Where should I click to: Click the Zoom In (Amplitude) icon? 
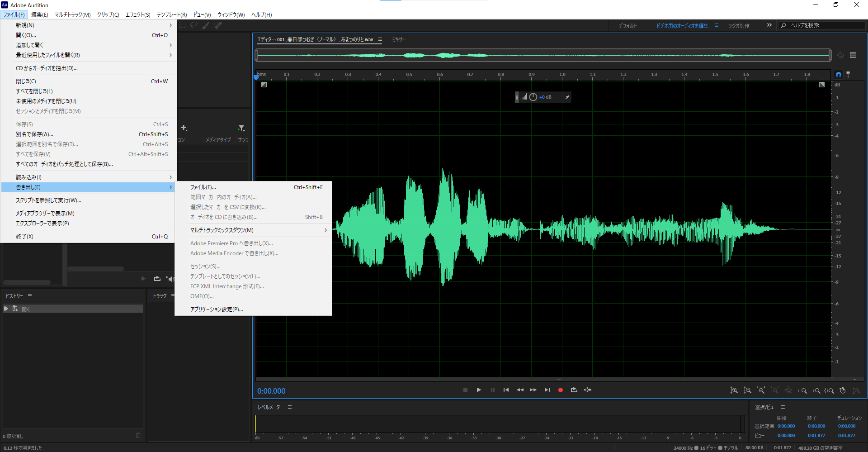(734, 390)
